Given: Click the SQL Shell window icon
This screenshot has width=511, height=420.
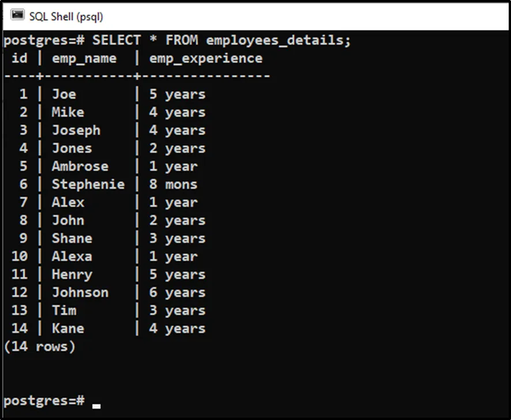Looking at the screenshot, I should pyautogui.click(x=17, y=16).
